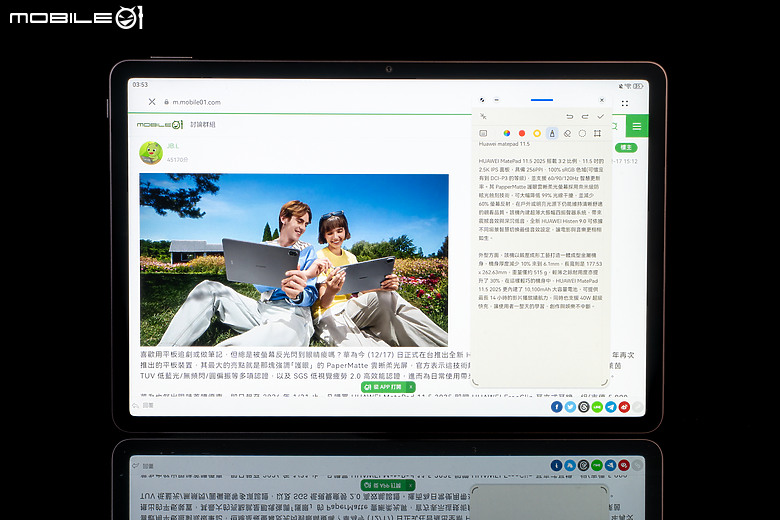The width and height of the screenshot is (780, 520).
Task: Click the reply field at bottom
Action: point(148,406)
